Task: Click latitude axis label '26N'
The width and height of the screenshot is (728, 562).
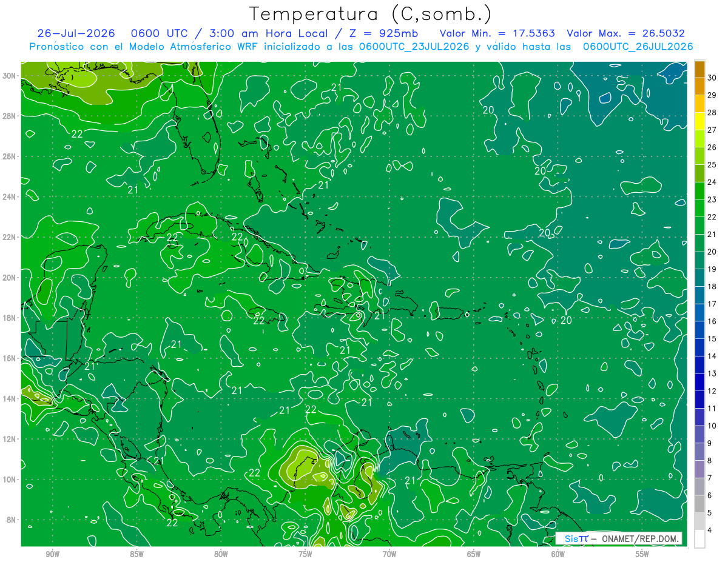Action: tap(10, 156)
